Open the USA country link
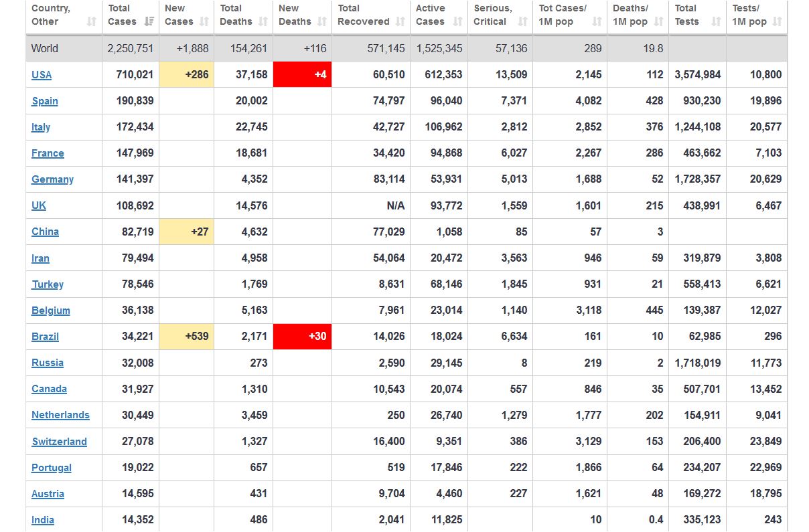The width and height of the screenshot is (809, 532). (x=42, y=75)
